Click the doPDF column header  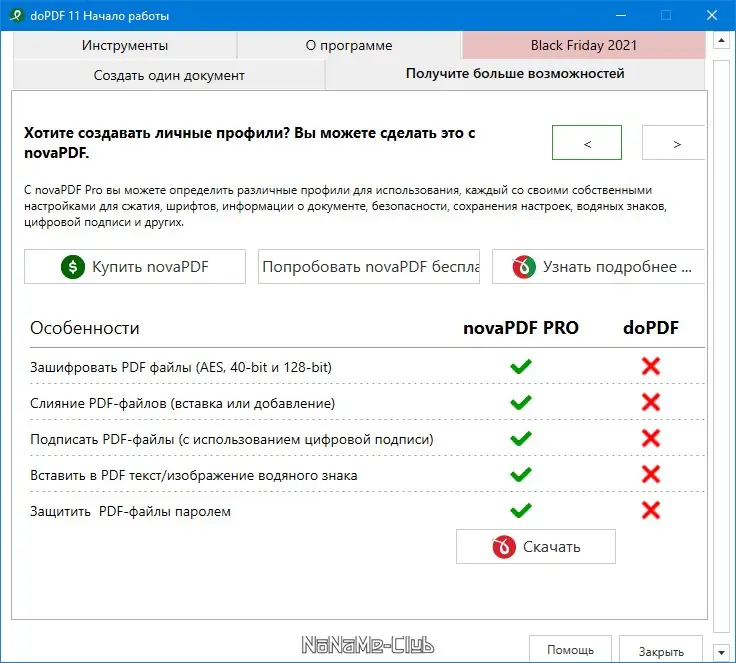pos(651,328)
